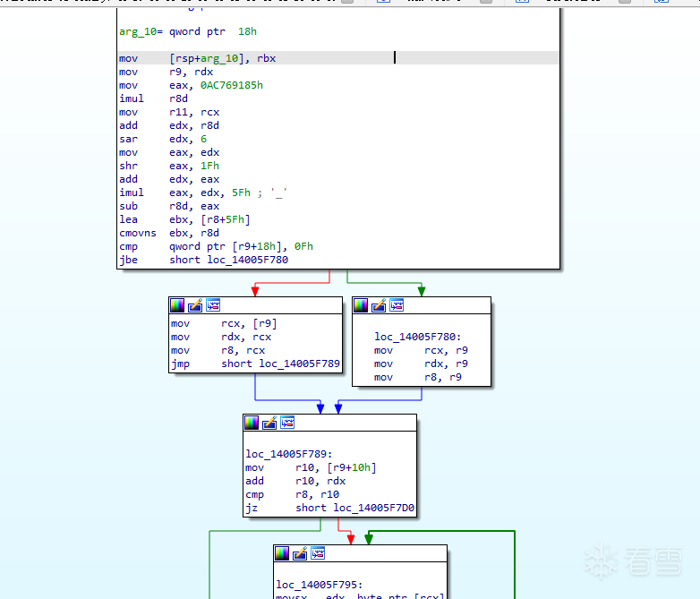The width and height of the screenshot is (700, 599).
Task: Select the 'arg_10= qword ptr 18h' line
Action: [188, 31]
